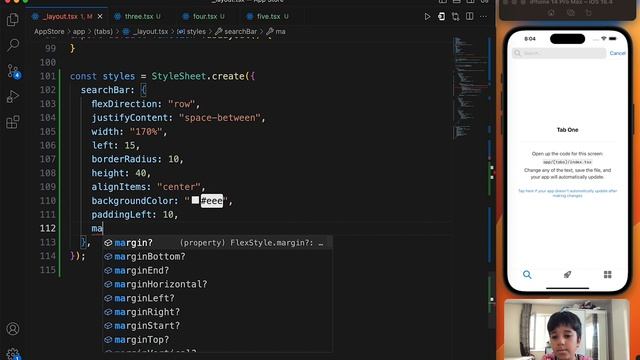
Task: Click the webcam video thumbnail
Action: point(567,330)
